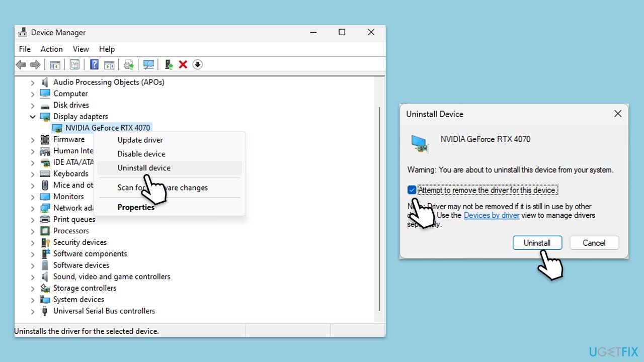Expand the Firmware node
Image resolution: width=644 pixels, height=362 pixels.
click(x=33, y=139)
